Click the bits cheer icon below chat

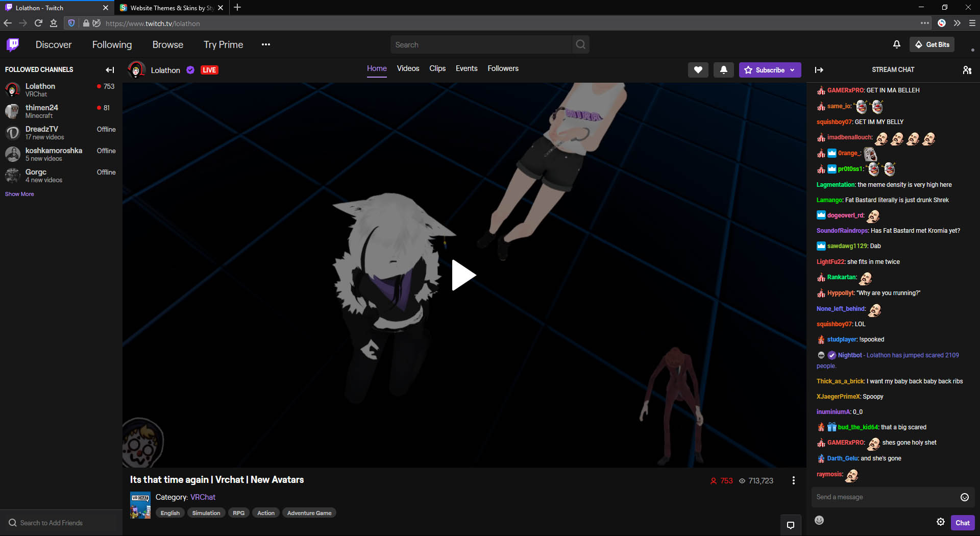tap(819, 520)
